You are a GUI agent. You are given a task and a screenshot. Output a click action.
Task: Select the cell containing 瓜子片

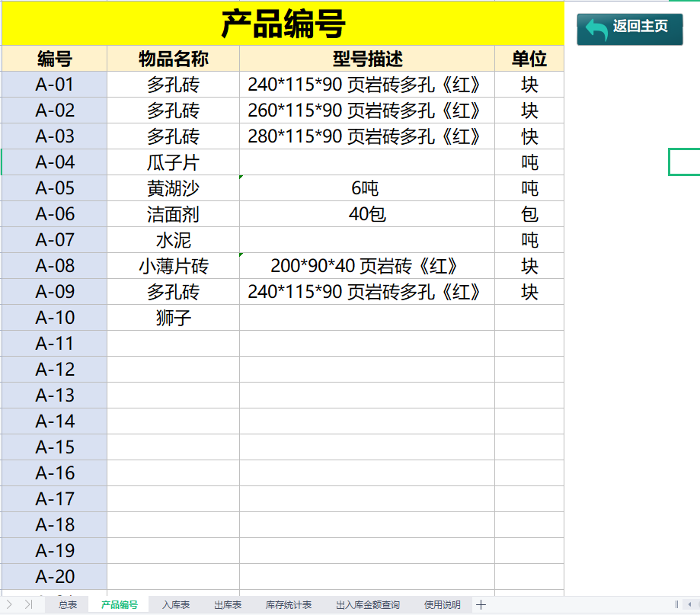point(173,162)
